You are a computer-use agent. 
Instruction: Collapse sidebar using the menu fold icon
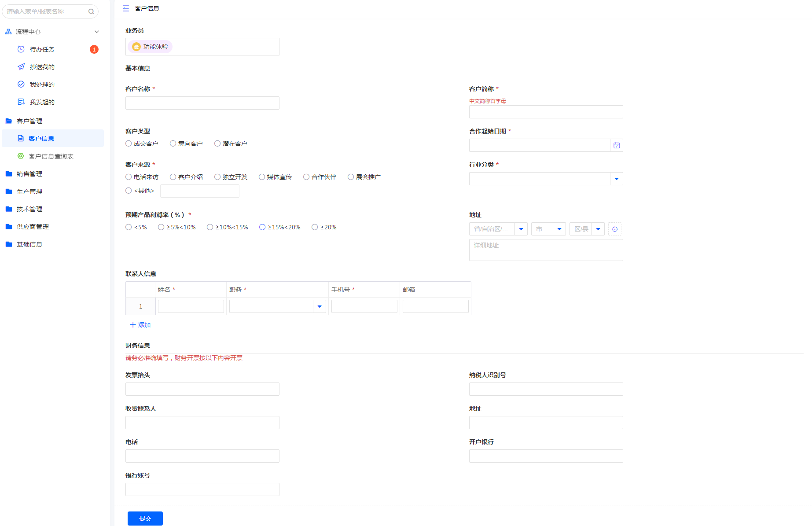coord(126,8)
